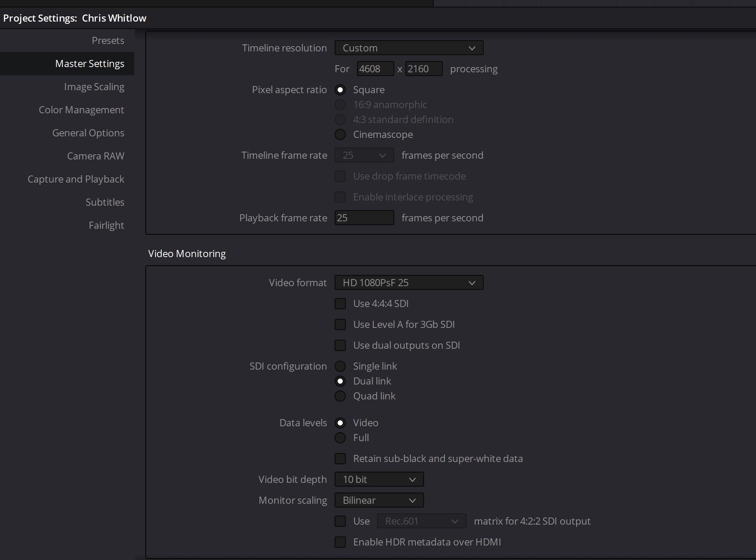Screen dimensions: 756x560
Task: Enable HDR metadata over HDMI
Action: [x=340, y=542]
